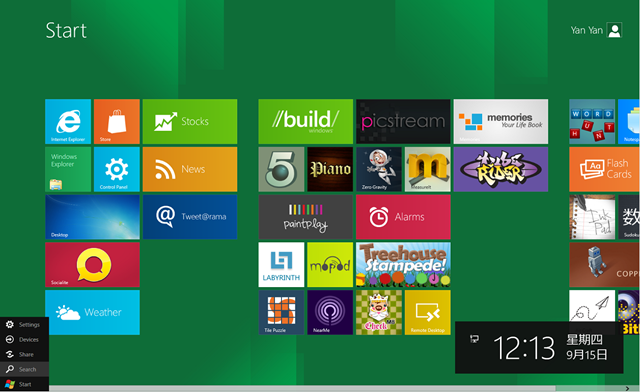
Task: Open the Sudoku tile
Action: click(x=629, y=217)
